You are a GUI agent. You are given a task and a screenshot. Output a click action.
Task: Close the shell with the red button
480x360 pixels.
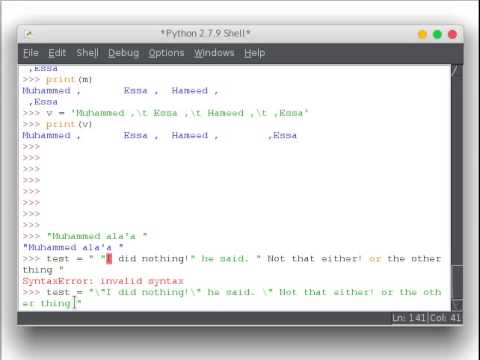pos(452,34)
